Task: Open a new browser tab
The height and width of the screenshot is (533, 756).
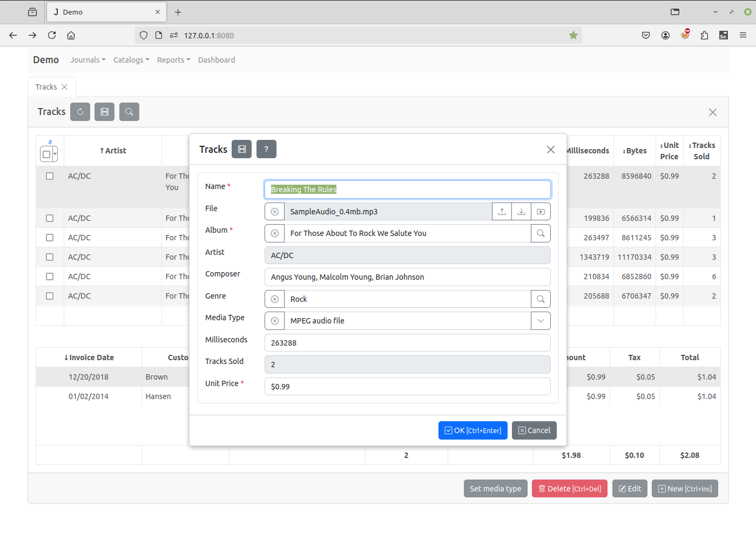Action: click(x=178, y=12)
